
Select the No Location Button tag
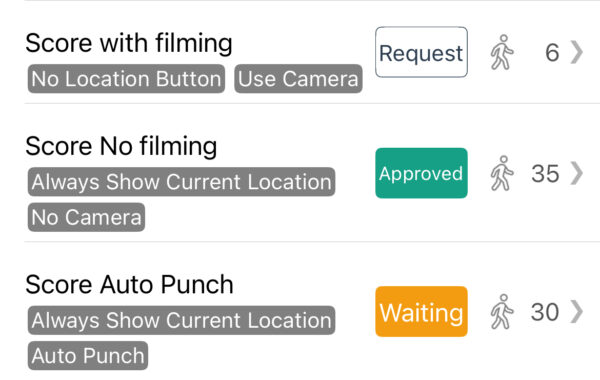click(x=126, y=79)
